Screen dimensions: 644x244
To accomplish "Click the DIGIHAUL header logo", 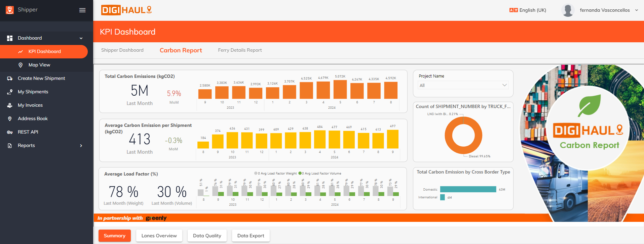I will click(x=126, y=10).
